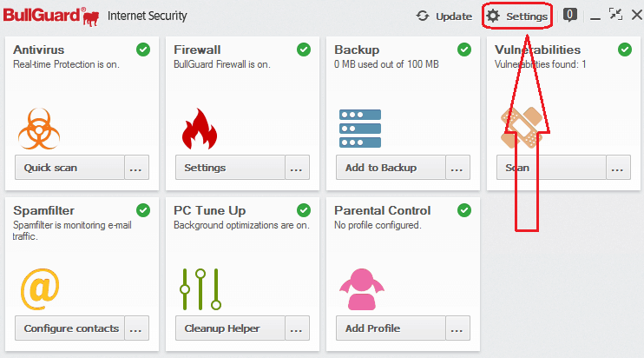Expand Antivirus more options (...)
This screenshot has height=358, width=644.
click(136, 168)
